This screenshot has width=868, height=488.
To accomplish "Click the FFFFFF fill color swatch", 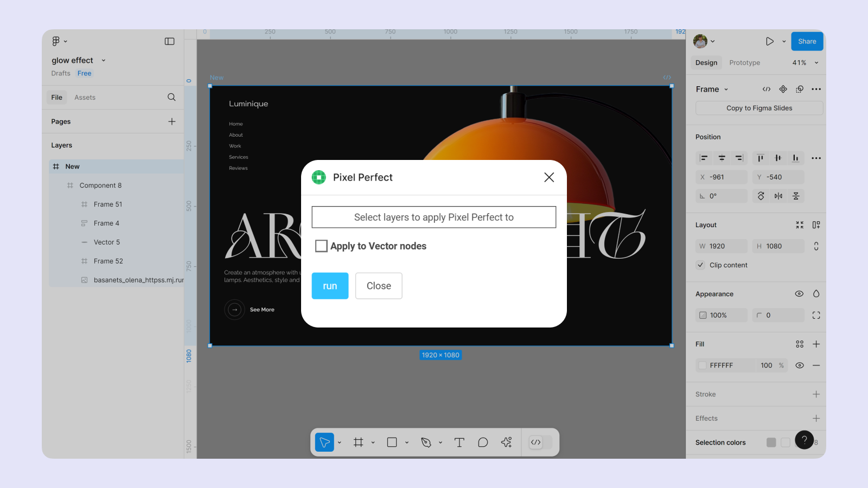I will coord(703,365).
